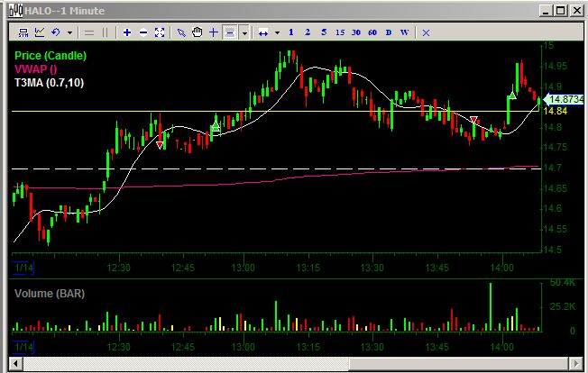Screen dimensions: 588x373
Task: Click the horizontal lines toolbar icon
Action: [x=89, y=33]
